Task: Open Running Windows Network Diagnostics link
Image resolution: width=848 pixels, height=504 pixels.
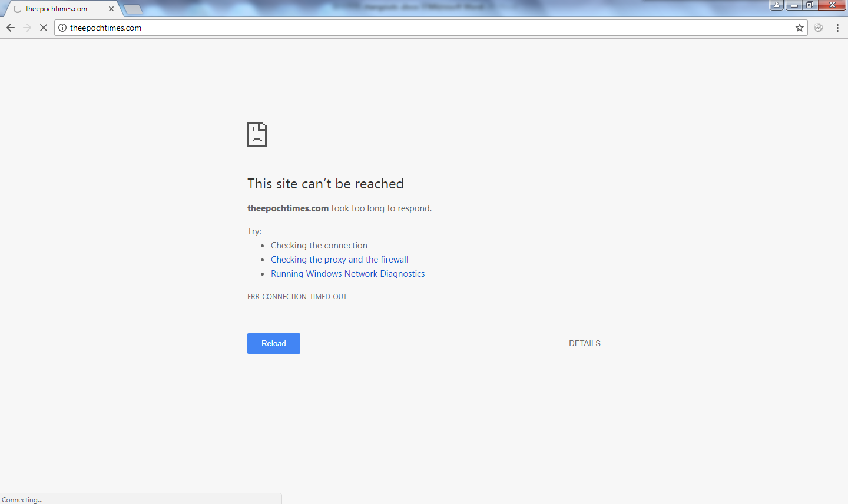Action: tap(347, 274)
